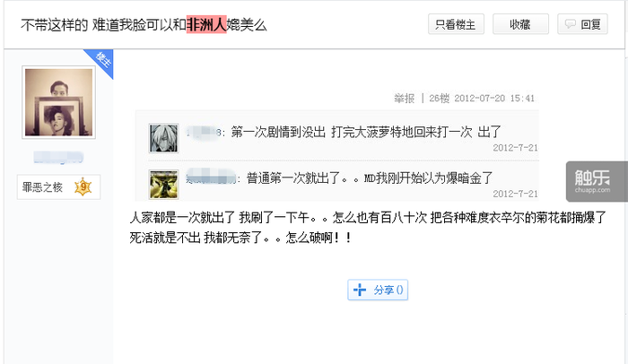This screenshot has height=364, width=628.
Task: Click the 分享 share button
Action: pyautogui.click(x=378, y=290)
